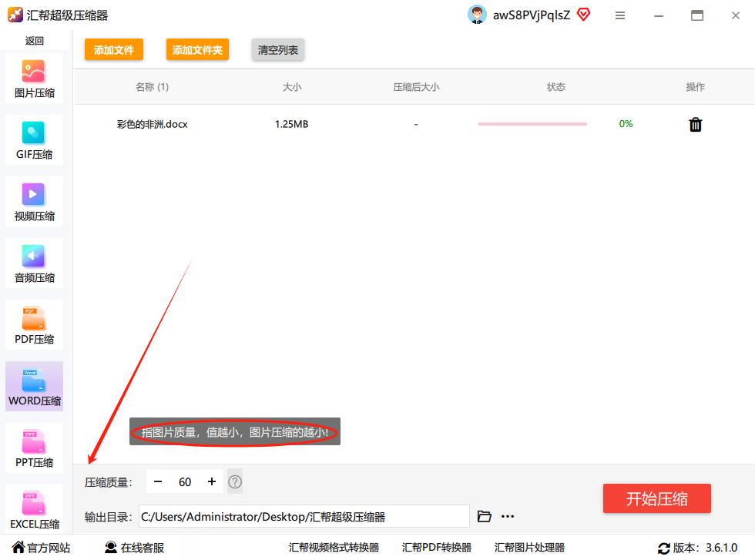Screen dimensions: 755x560
Task: Click the VIP heart icon near the username
Action: pyautogui.click(x=583, y=15)
